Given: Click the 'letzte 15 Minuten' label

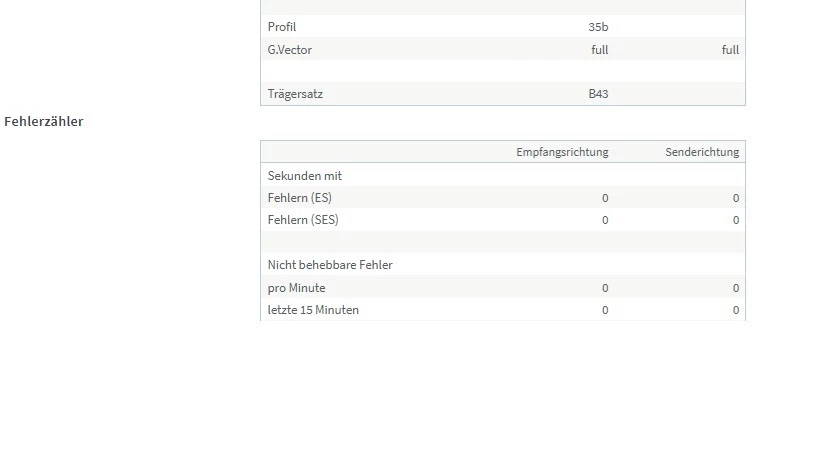Looking at the screenshot, I should pos(313,310).
